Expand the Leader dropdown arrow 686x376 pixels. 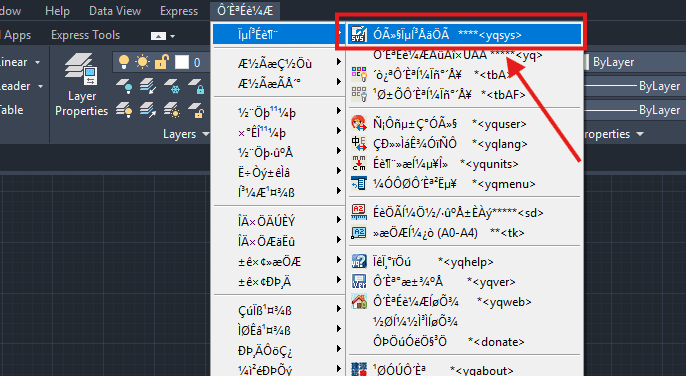(x=41, y=86)
